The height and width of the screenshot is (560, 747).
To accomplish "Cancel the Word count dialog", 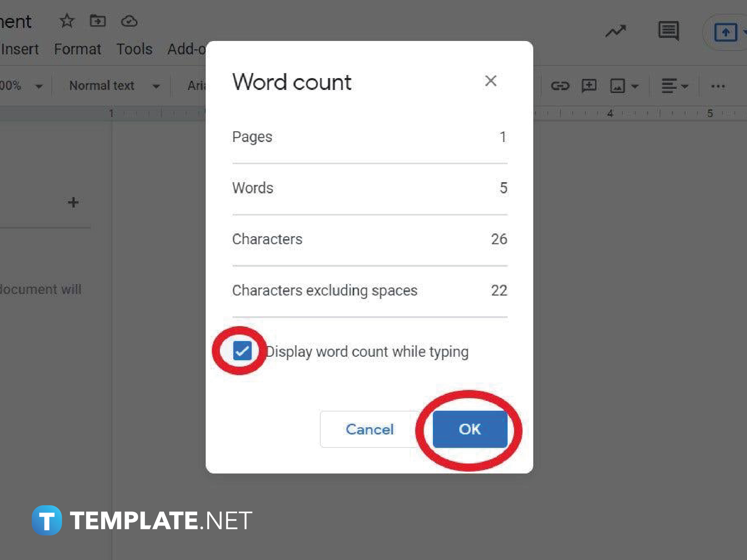I will pos(369,429).
